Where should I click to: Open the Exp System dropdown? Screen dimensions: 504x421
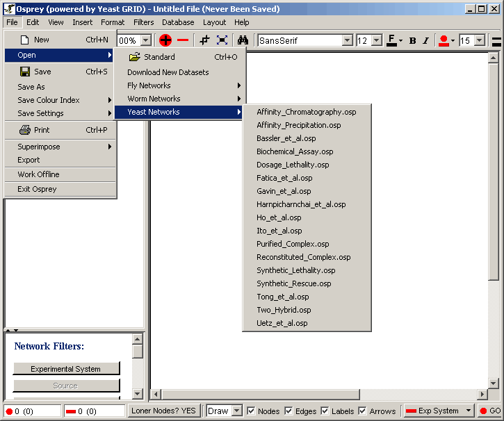point(469,411)
